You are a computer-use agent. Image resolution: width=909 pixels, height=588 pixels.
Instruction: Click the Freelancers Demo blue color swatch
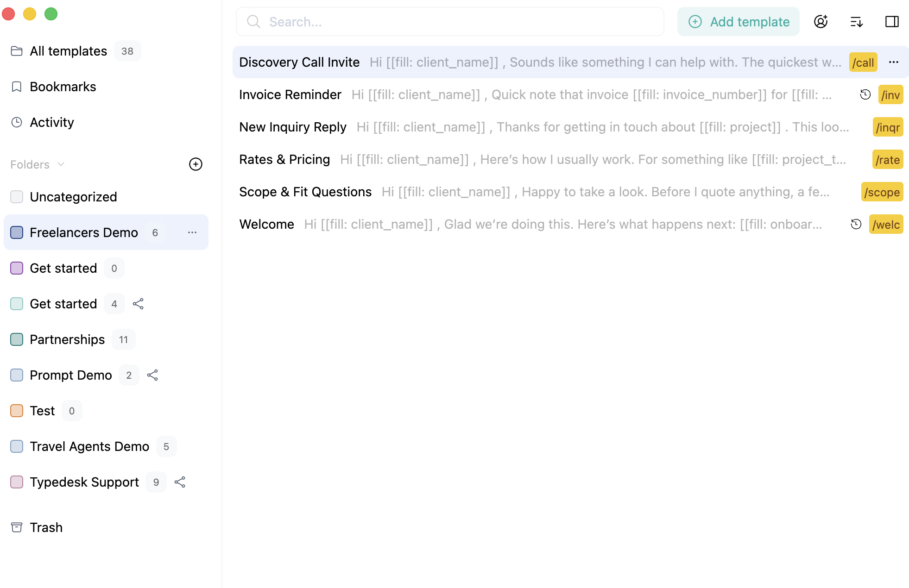point(17,232)
